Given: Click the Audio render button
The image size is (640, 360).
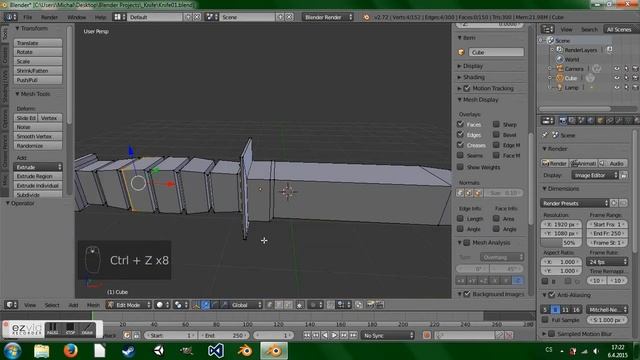Looking at the screenshot, I should (613, 163).
